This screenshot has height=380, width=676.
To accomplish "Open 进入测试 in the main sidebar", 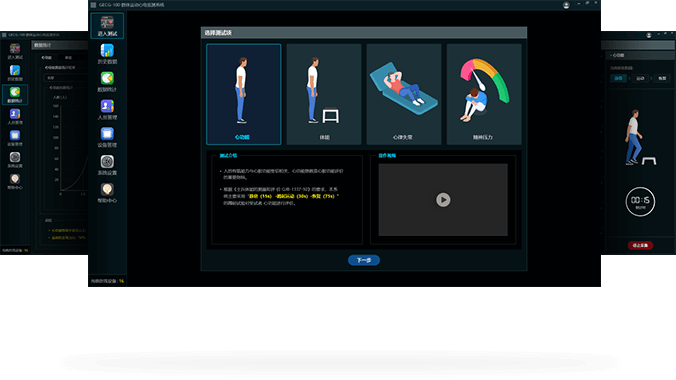I will point(107,26).
